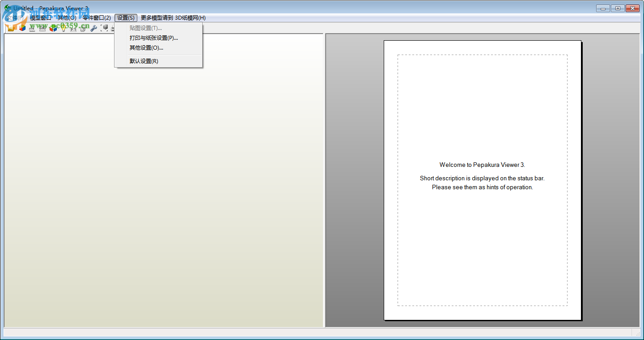Click the "Untitled - Pepakura Viewer 3" title text
Screen dimensions: 644x340
[x=51, y=8]
